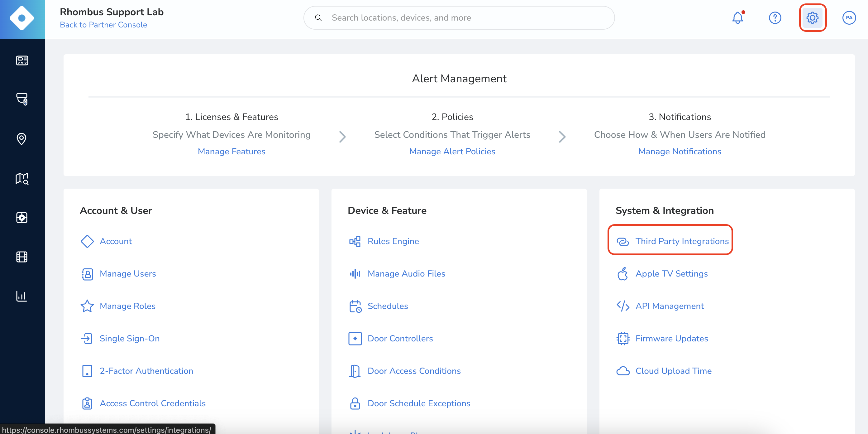Open the bar chart reports sidebar icon
The width and height of the screenshot is (868, 434).
(21, 296)
